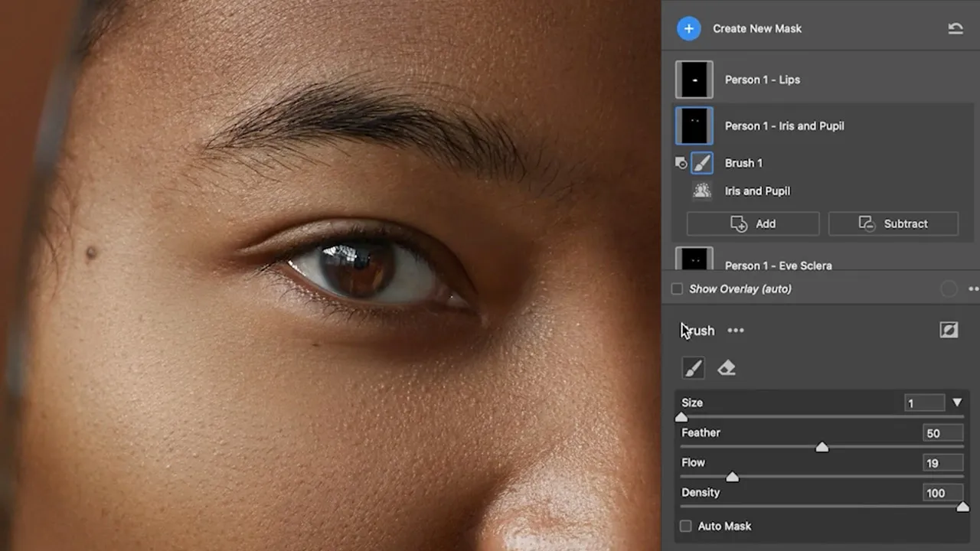Choose the paint brush tool icon
This screenshot has height=551, width=980.
pos(693,369)
